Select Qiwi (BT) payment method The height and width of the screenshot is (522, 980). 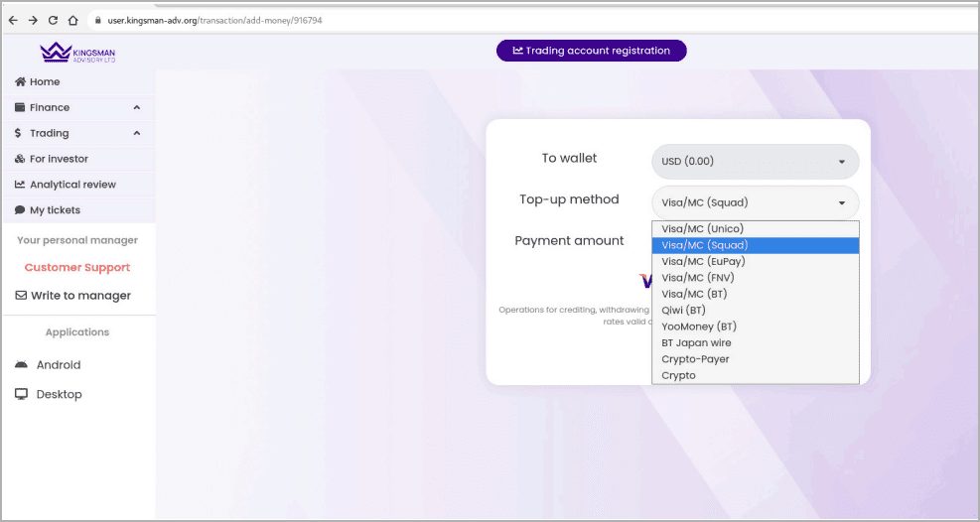coord(683,311)
